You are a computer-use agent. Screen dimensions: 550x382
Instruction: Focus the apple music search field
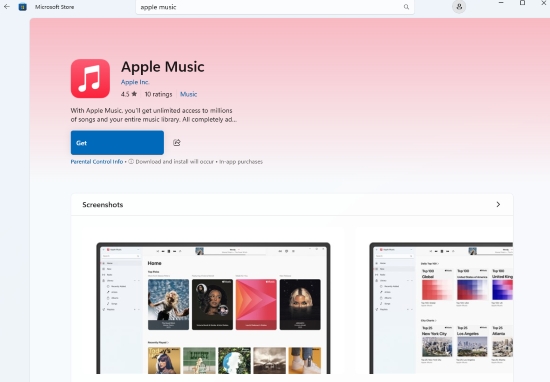275,7
